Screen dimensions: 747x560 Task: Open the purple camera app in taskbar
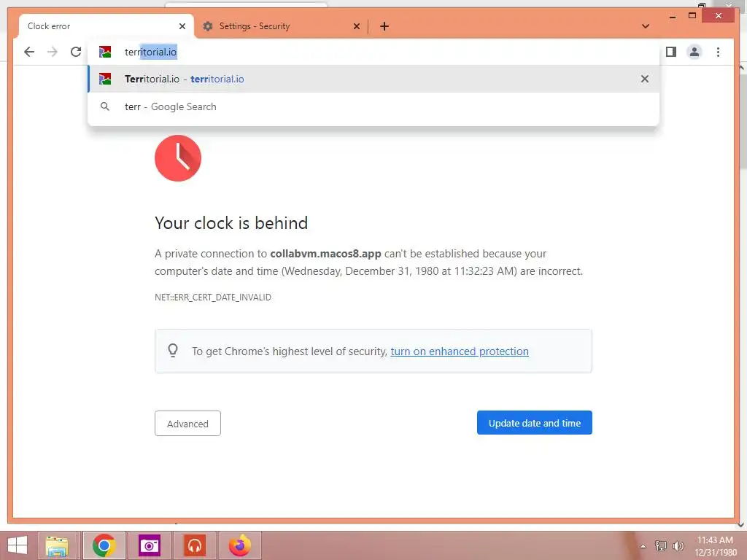pos(149,545)
